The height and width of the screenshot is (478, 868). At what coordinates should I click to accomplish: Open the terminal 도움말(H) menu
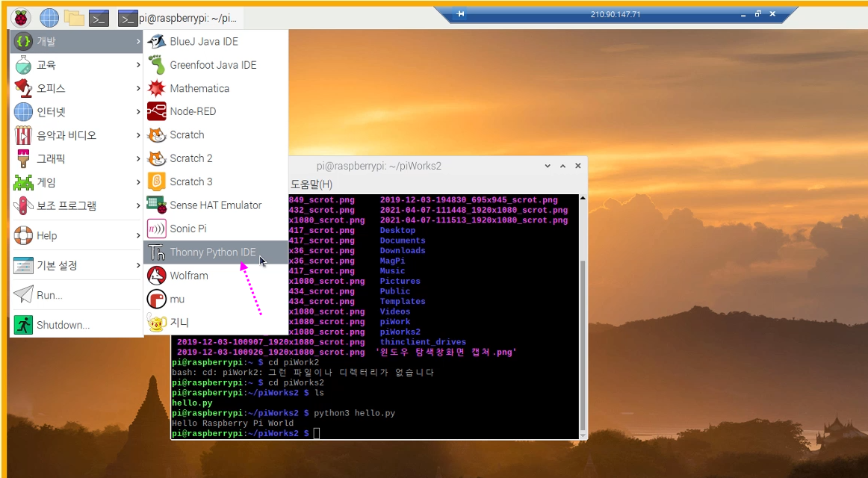click(x=311, y=184)
